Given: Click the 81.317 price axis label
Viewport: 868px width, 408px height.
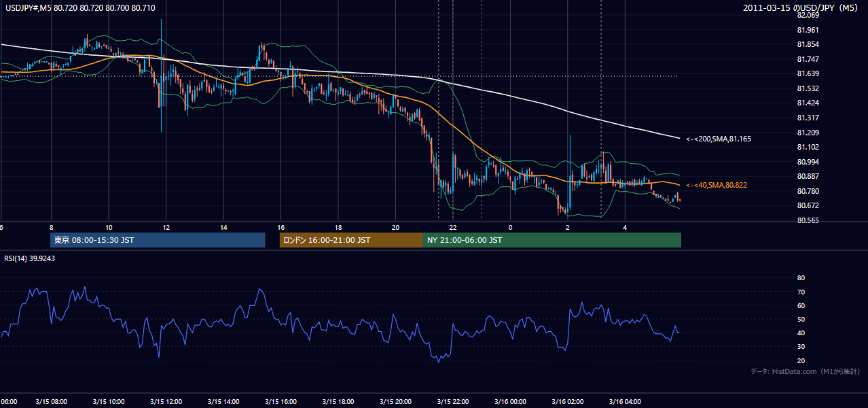Looking at the screenshot, I should (808, 118).
